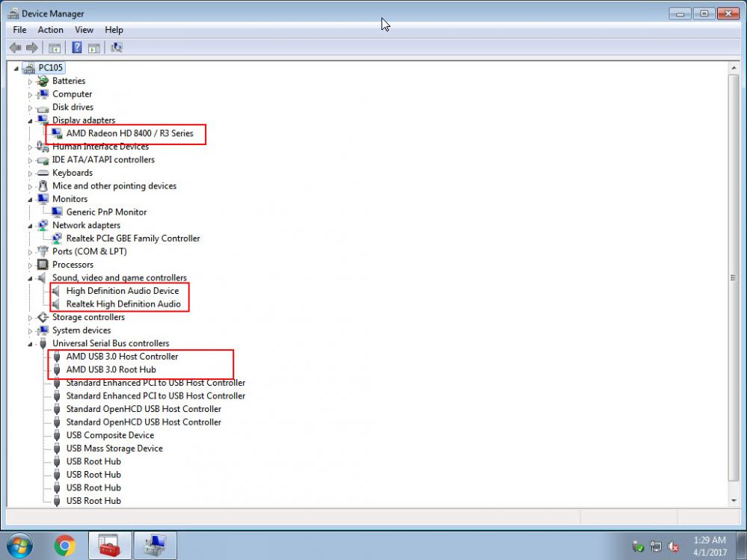Collapse the Network adapters category
The height and width of the screenshot is (560, 747).
tap(30, 226)
